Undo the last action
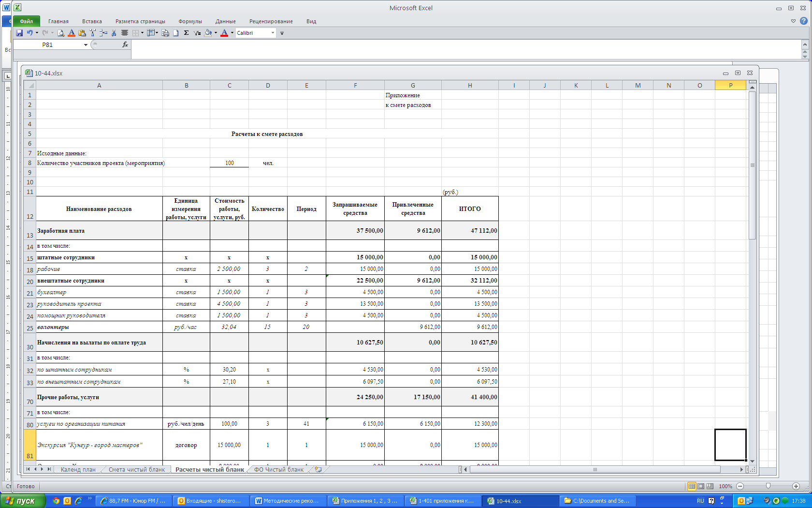The height and width of the screenshot is (508, 812). pos(30,33)
